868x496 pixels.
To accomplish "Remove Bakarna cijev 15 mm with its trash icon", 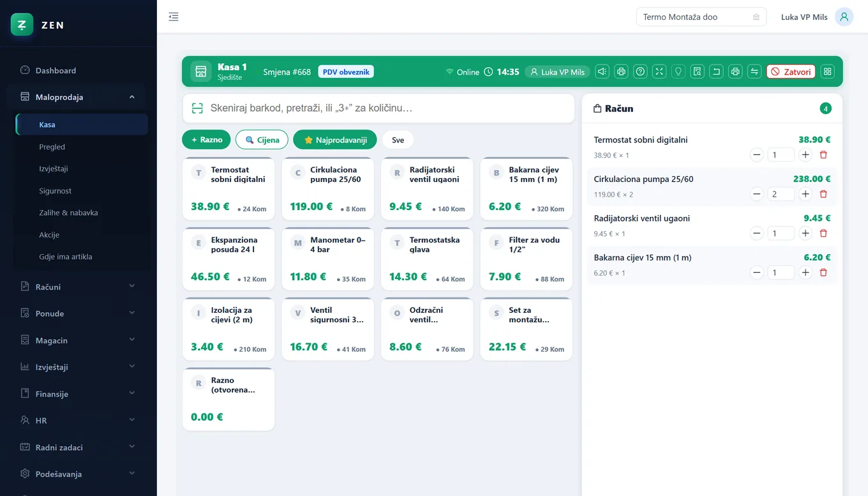I will (823, 273).
